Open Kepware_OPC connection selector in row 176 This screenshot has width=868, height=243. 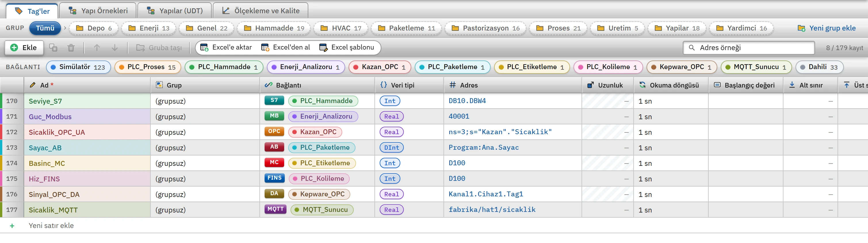click(x=319, y=194)
